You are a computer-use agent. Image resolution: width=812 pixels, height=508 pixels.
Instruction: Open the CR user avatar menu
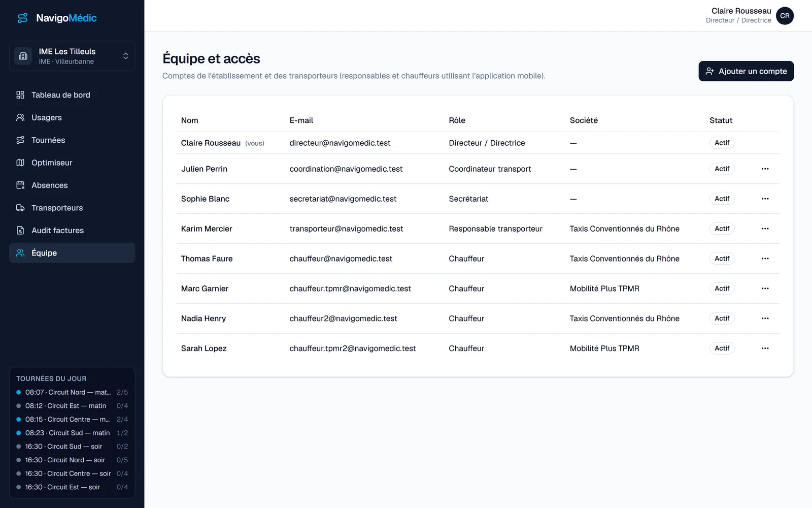pyautogui.click(x=785, y=16)
